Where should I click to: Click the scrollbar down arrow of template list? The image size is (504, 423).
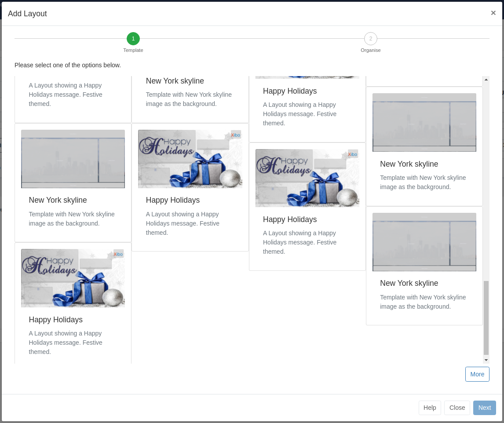coord(486,360)
